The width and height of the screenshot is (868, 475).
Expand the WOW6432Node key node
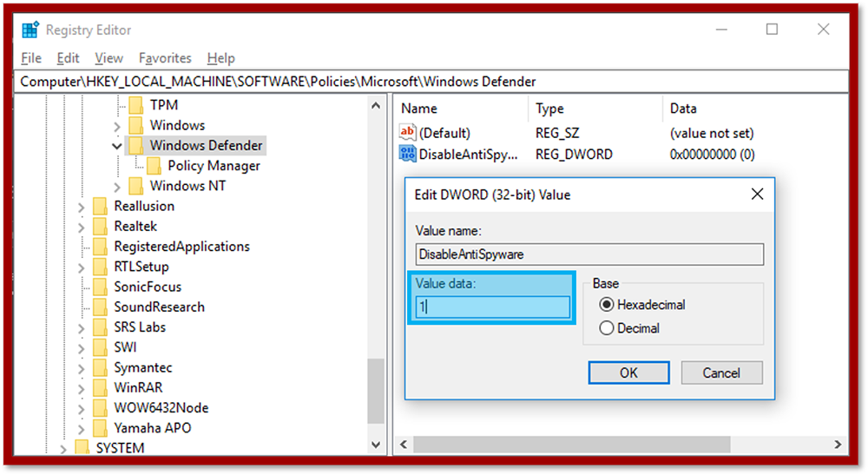tap(82, 409)
